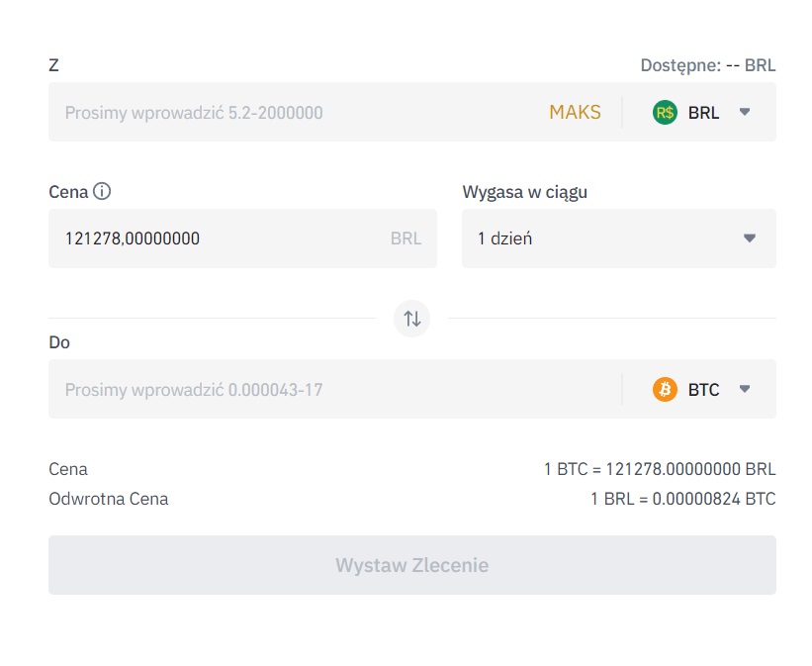Click the '1 BTC = 121278.00000000 BRL' rate
This screenshot has width=812, height=666.
[x=659, y=469]
